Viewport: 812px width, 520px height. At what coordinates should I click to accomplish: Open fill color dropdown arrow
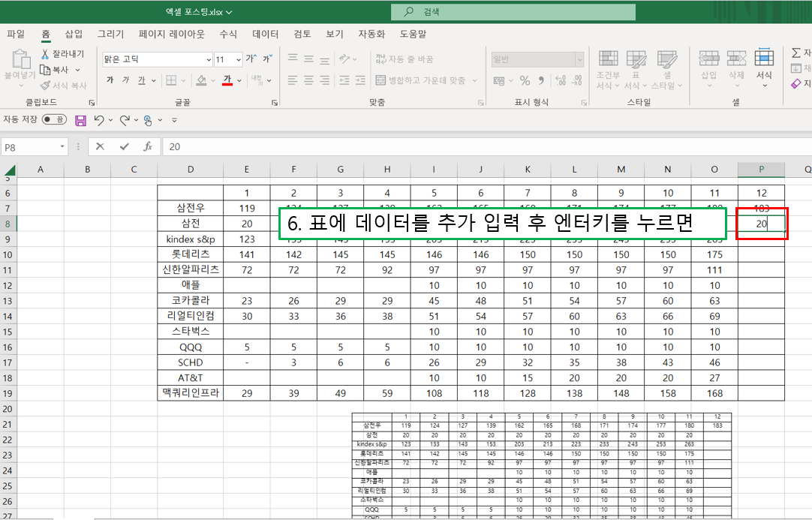point(213,81)
